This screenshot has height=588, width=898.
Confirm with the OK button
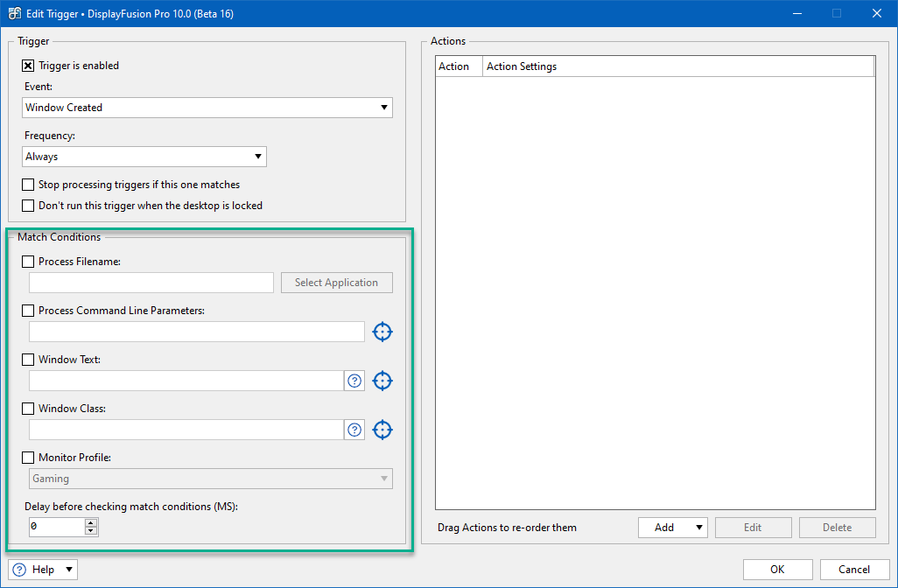778,569
